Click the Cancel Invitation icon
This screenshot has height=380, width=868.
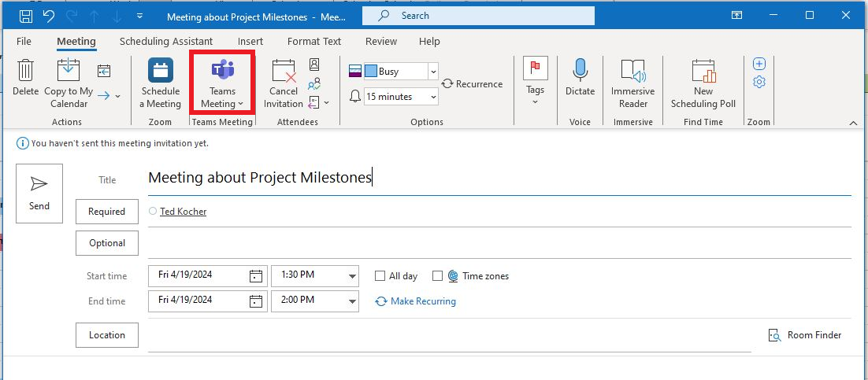coord(284,72)
